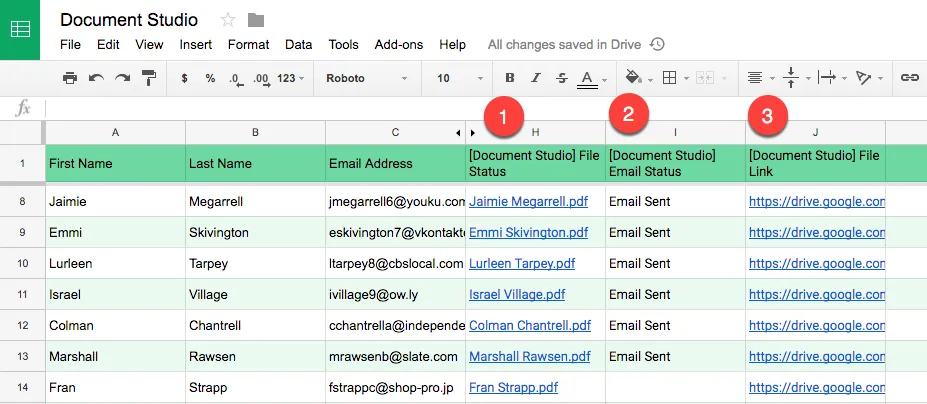Open drive link in Fran's row
Viewport: 927px width, 404px height.
(x=817, y=387)
